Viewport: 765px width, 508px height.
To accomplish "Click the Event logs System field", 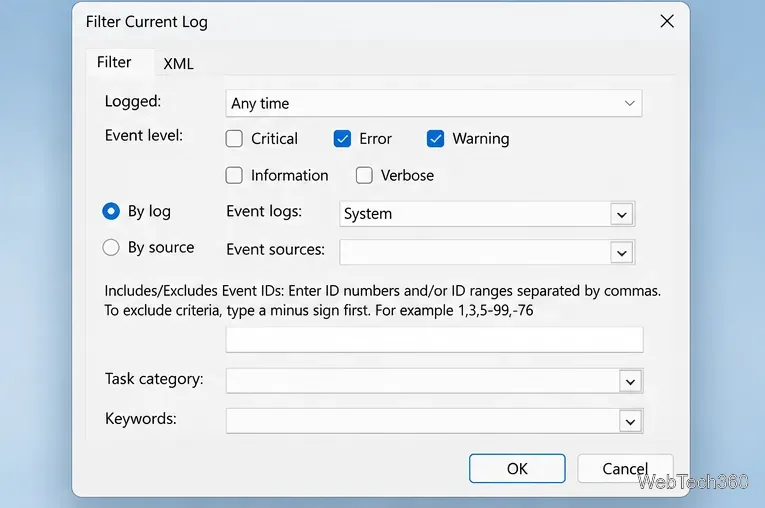I will coord(475,214).
